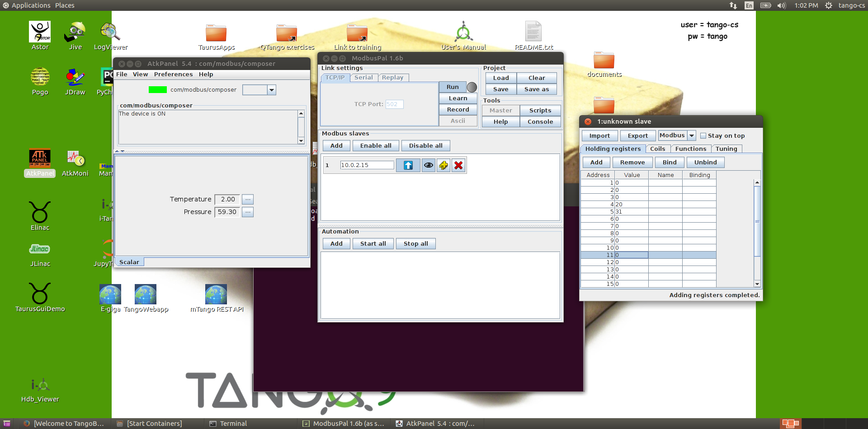
Task: Select the value cell of register 11
Action: click(631, 255)
